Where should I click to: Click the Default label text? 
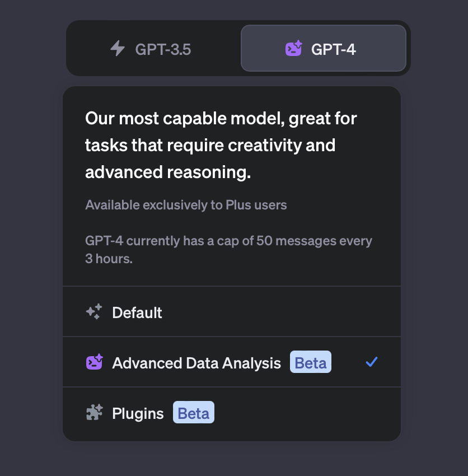click(137, 312)
